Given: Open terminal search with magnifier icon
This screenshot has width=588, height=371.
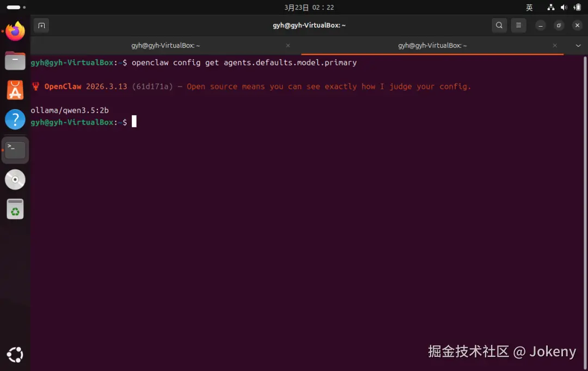Looking at the screenshot, I should [x=499, y=25].
